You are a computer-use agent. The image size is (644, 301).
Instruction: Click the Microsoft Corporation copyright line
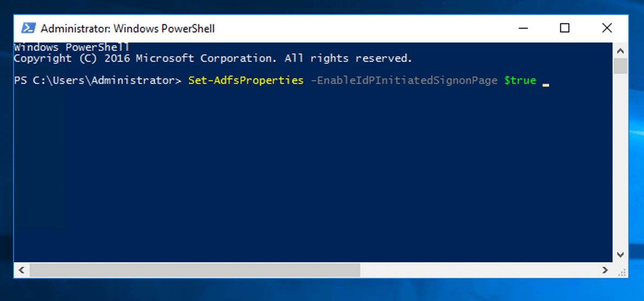click(213, 58)
